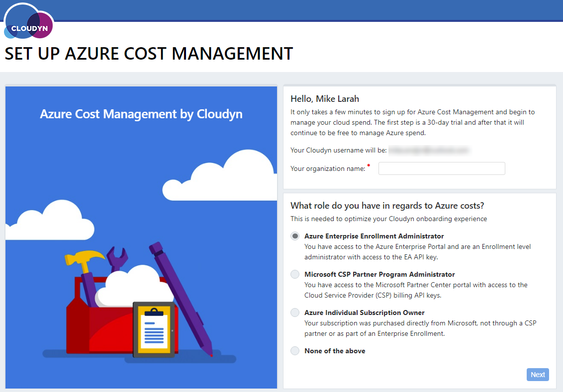Screen dimensions: 563x392
Task: Focus the organization name input field
Action: click(x=442, y=168)
